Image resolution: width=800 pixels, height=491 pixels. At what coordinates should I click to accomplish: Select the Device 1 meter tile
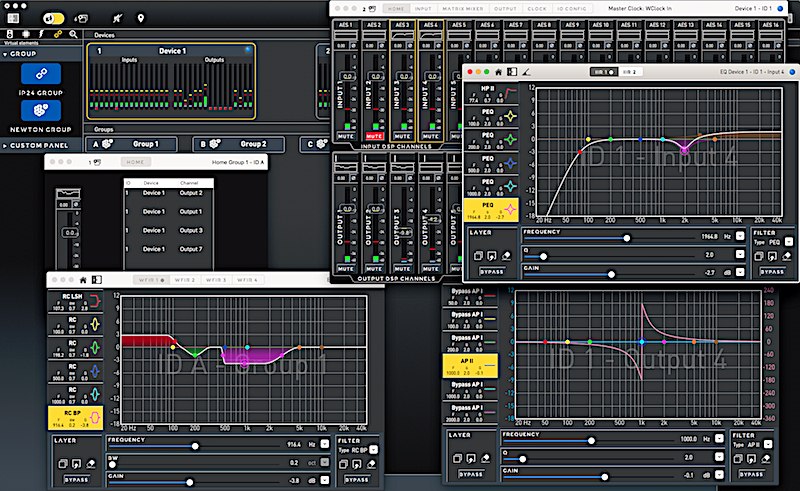[171, 82]
